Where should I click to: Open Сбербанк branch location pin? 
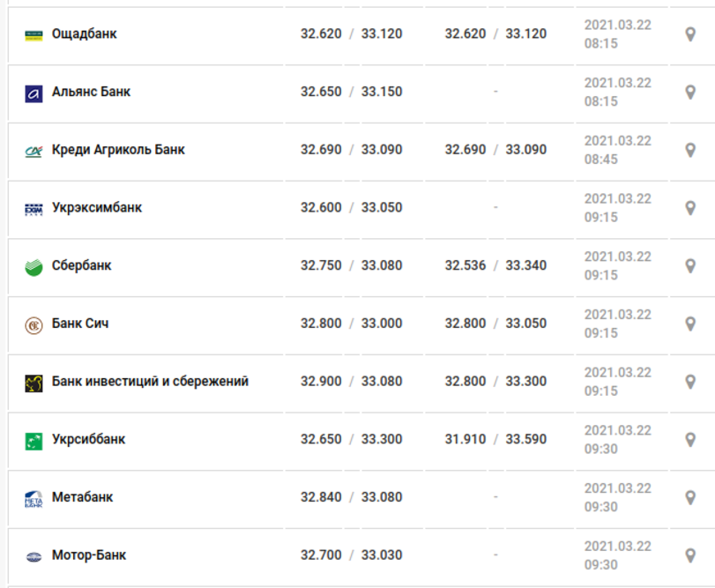(x=690, y=265)
